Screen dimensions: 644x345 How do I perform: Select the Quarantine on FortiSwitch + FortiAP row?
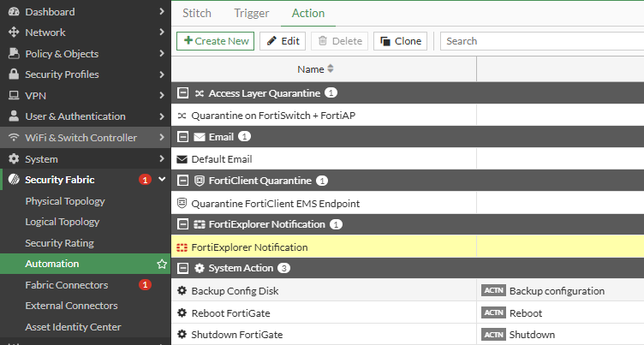pyautogui.click(x=408, y=116)
